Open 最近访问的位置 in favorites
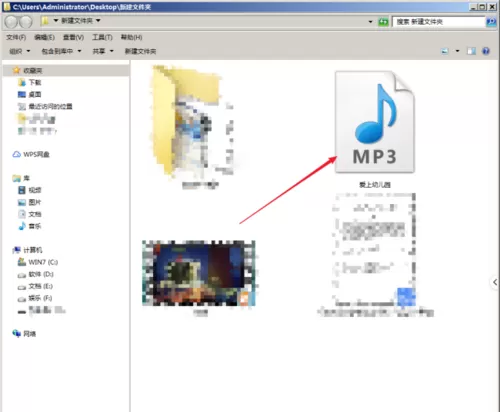 point(50,106)
